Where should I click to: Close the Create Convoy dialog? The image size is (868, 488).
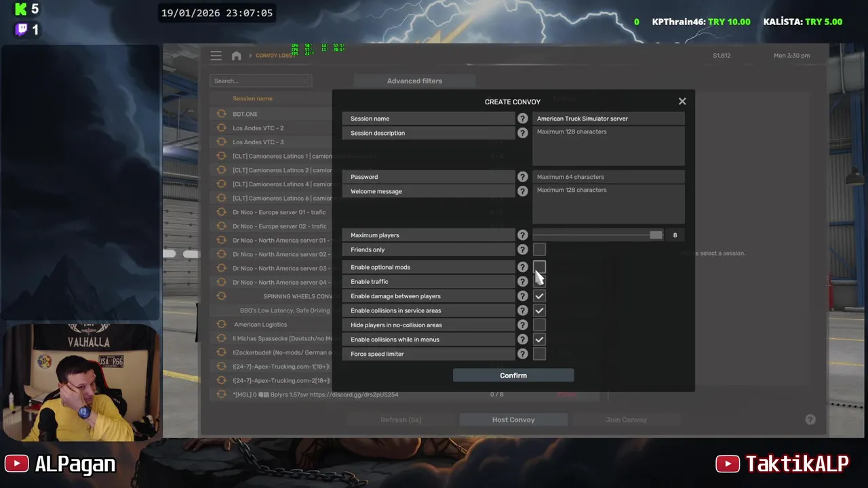point(682,101)
